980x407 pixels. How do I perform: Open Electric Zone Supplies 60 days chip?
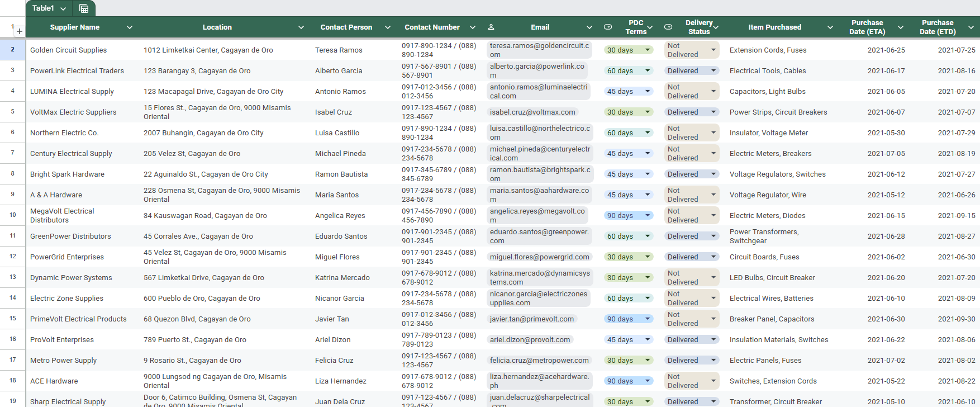629,298
